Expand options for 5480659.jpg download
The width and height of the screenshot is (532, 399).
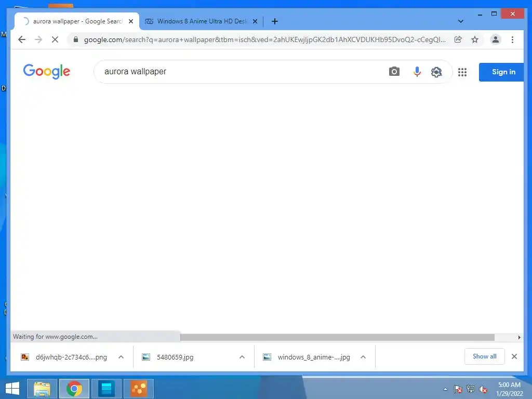click(x=242, y=357)
